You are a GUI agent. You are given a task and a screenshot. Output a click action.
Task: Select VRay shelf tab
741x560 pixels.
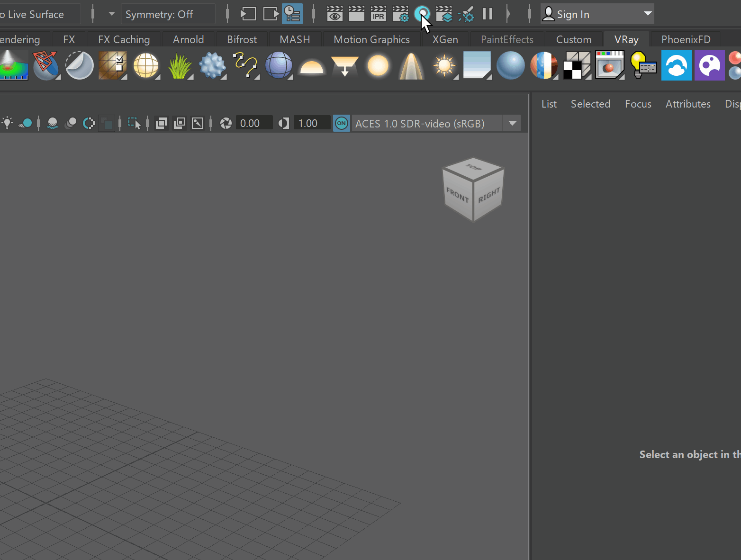tap(627, 40)
